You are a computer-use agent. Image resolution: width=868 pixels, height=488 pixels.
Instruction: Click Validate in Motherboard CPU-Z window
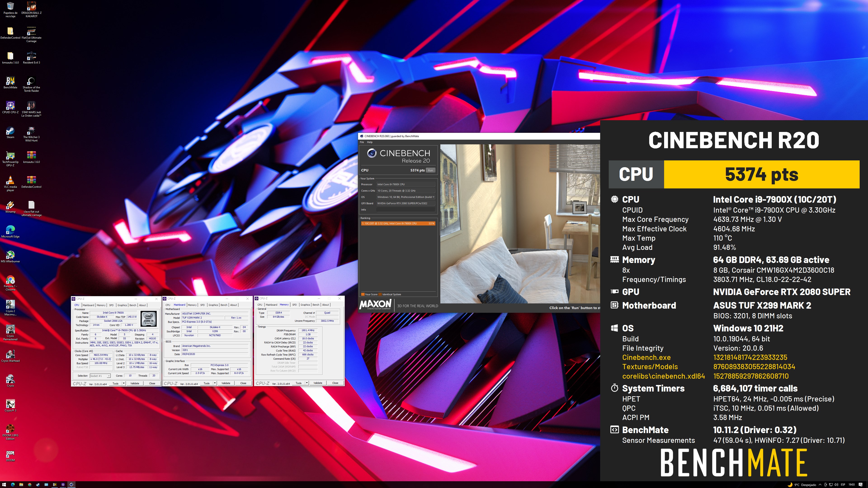click(226, 383)
